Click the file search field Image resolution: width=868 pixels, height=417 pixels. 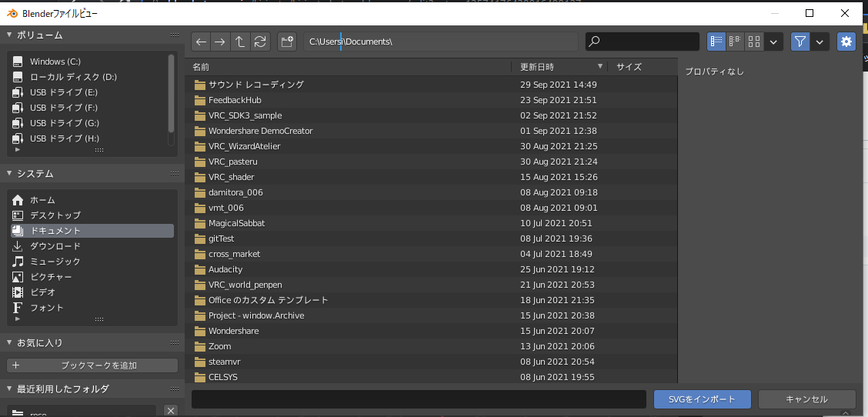click(x=643, y=42)
